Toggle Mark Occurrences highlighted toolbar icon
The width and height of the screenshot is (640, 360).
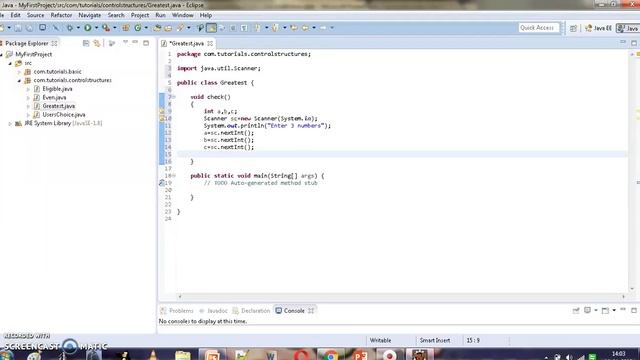pos(211,28)
